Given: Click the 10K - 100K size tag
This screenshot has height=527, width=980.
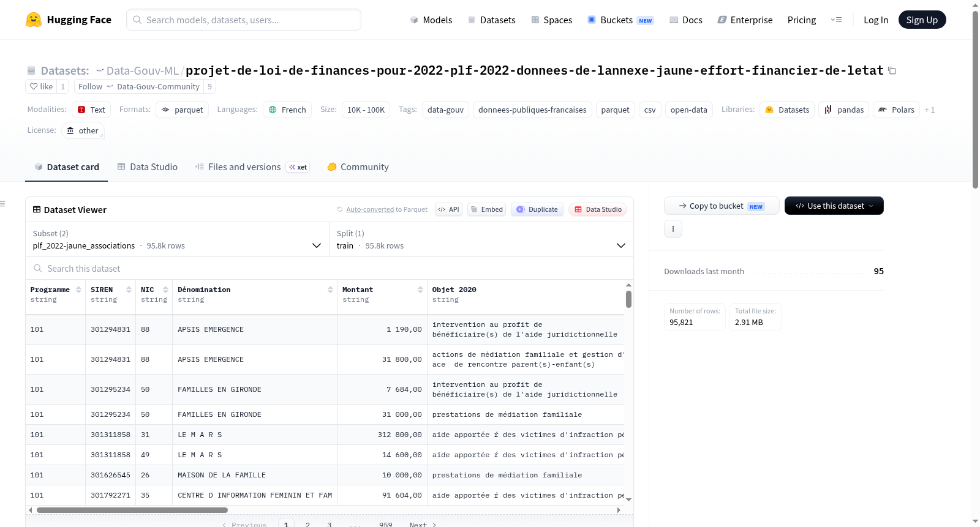Looking at the screenshot, I should (x=366, y=110).
